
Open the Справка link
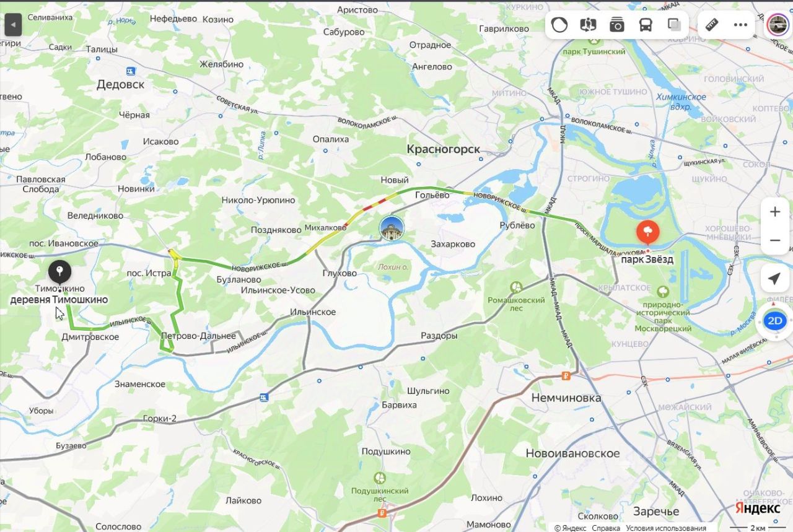coord(606,528)
